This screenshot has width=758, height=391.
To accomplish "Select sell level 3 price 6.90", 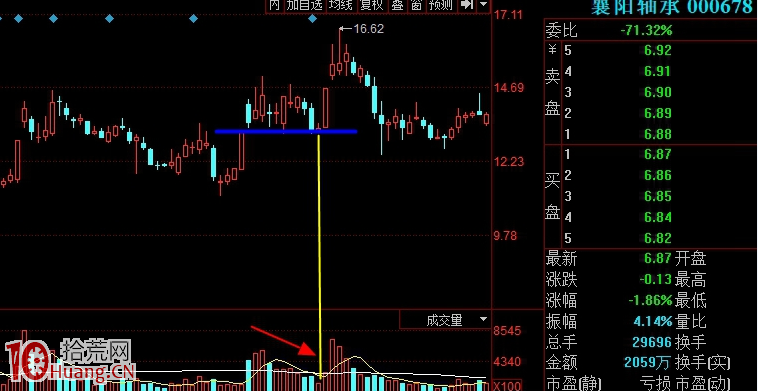I will click(658, 92).
